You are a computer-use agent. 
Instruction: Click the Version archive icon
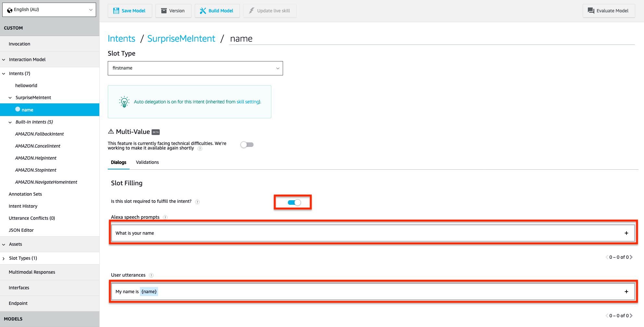pos(164,11)
